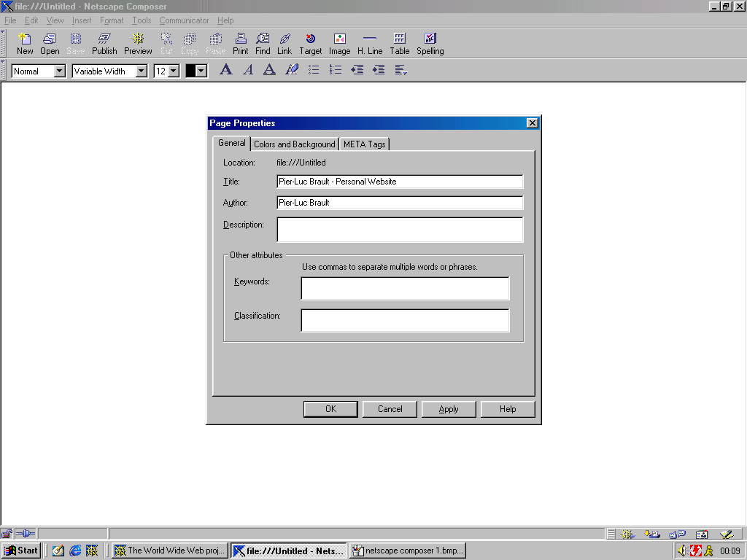Decrease indent of paragraph
Image resolution: width=747 pixels, height=560 pixels.
pyautogui.click(x=357, y=70)
